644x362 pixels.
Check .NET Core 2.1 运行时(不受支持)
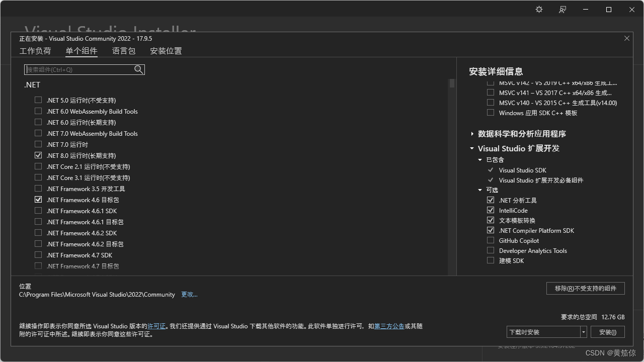click(x=38, y=166)
